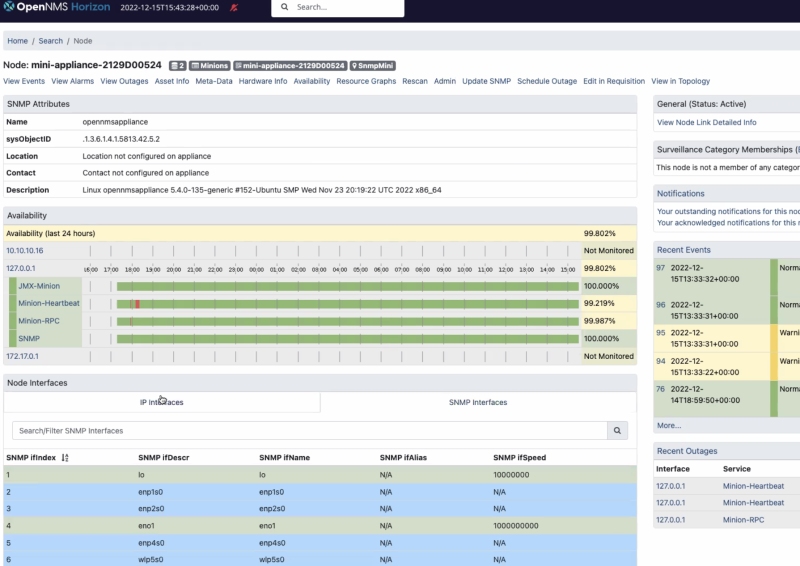The height and width of the screenshot is (566, 800).
Task: Switch to SNMP Interfaces tab
Action: (478, 402)
